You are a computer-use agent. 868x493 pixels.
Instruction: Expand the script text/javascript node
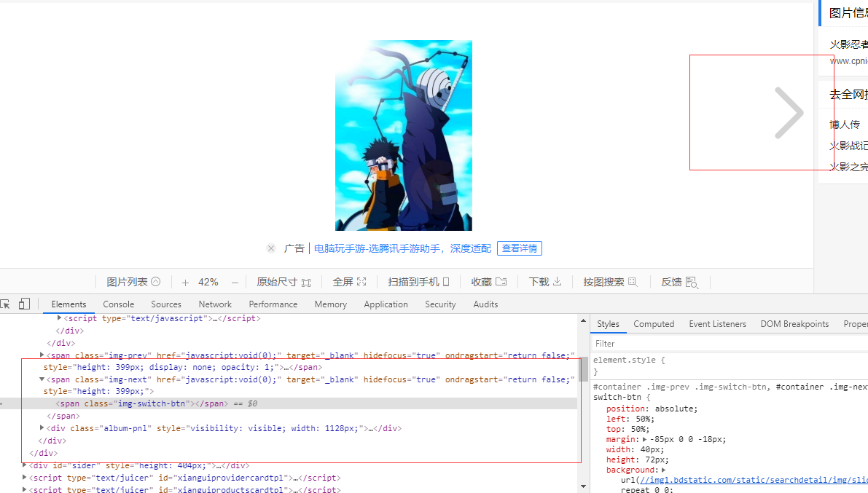pos(59,318)
